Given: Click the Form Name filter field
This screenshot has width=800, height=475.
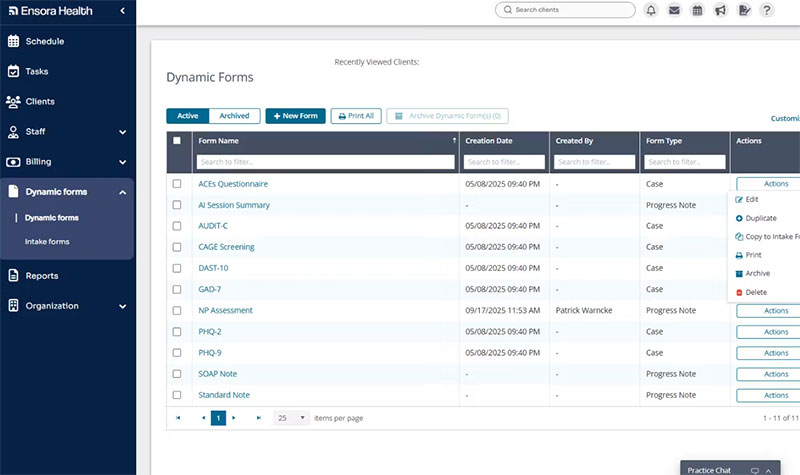Looking at the screenshot, I should coord(326,162).
